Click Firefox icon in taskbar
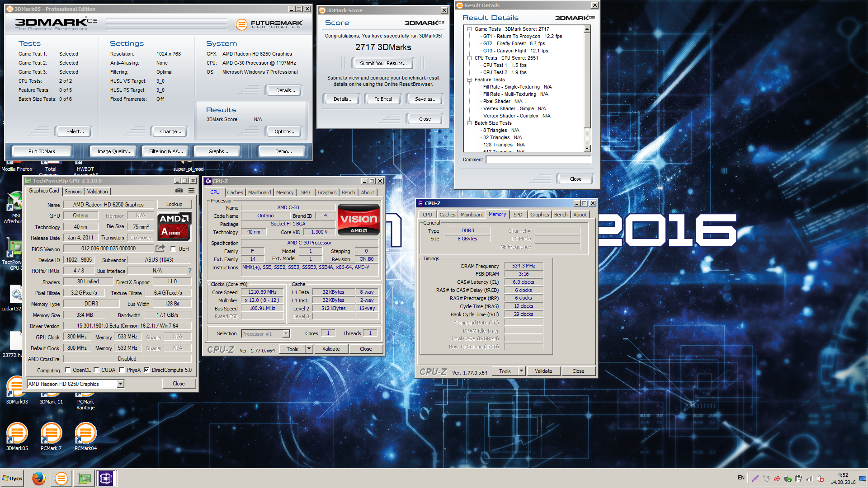This screenshot has height=488, width=868. coord(39,478)
